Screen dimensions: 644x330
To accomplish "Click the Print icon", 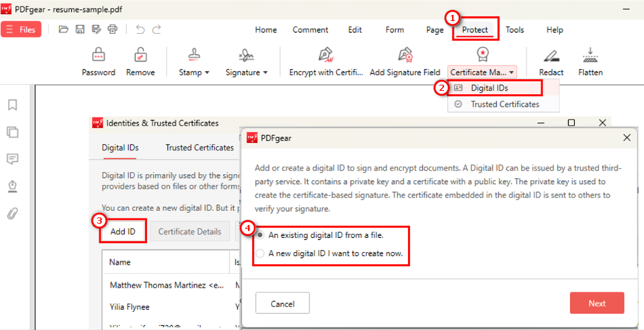I will tap(113, 29).
